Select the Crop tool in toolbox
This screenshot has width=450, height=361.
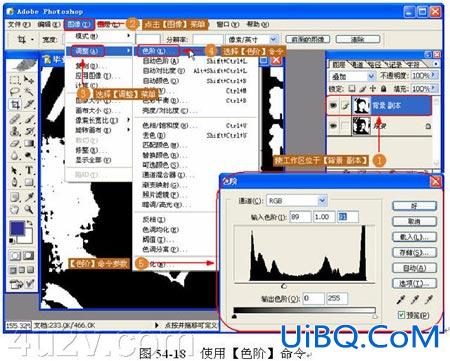15,105
